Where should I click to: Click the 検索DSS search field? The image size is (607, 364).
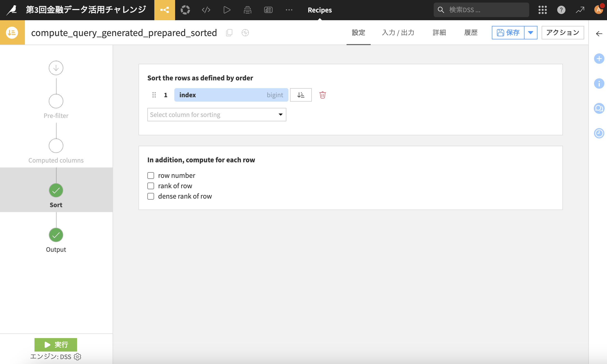485,10
